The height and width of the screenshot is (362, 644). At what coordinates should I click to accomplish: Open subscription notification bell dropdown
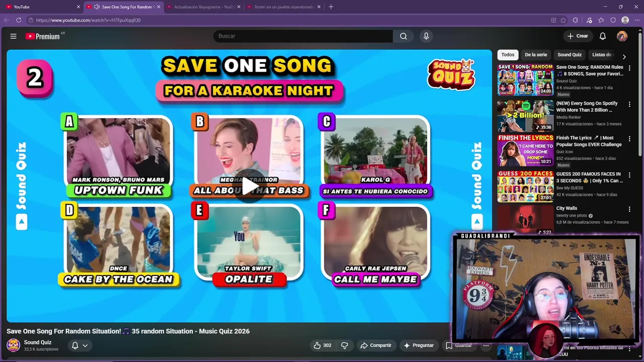pos(79,345)
